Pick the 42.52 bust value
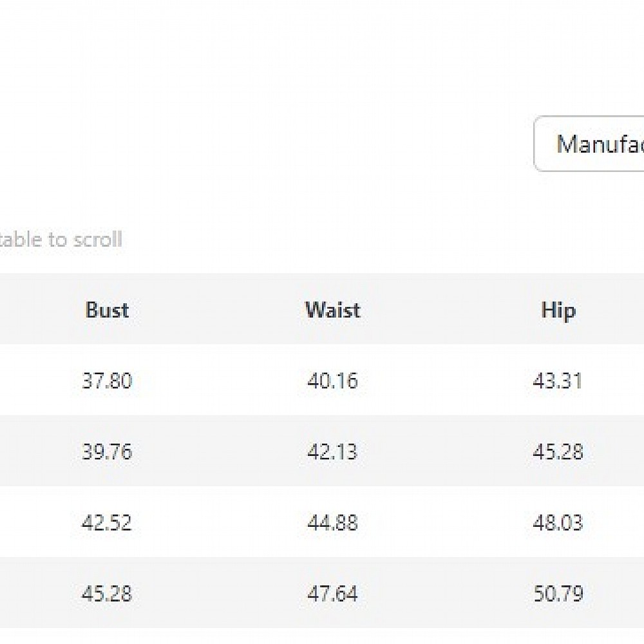This screenshot has width=644, height=644. [107, 522]
